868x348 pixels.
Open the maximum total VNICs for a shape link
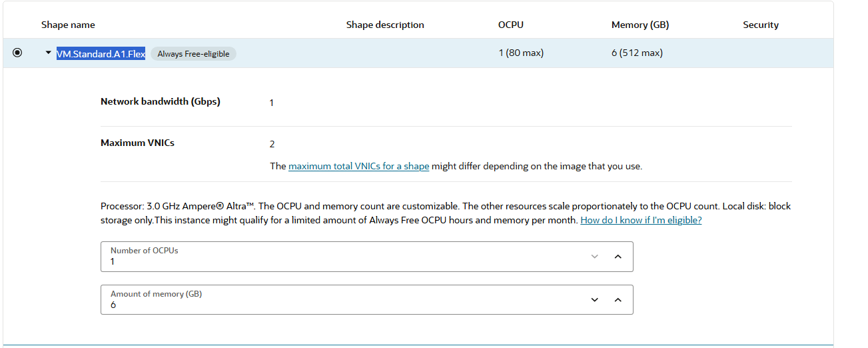pyautogui.click(x=358, y=166)
